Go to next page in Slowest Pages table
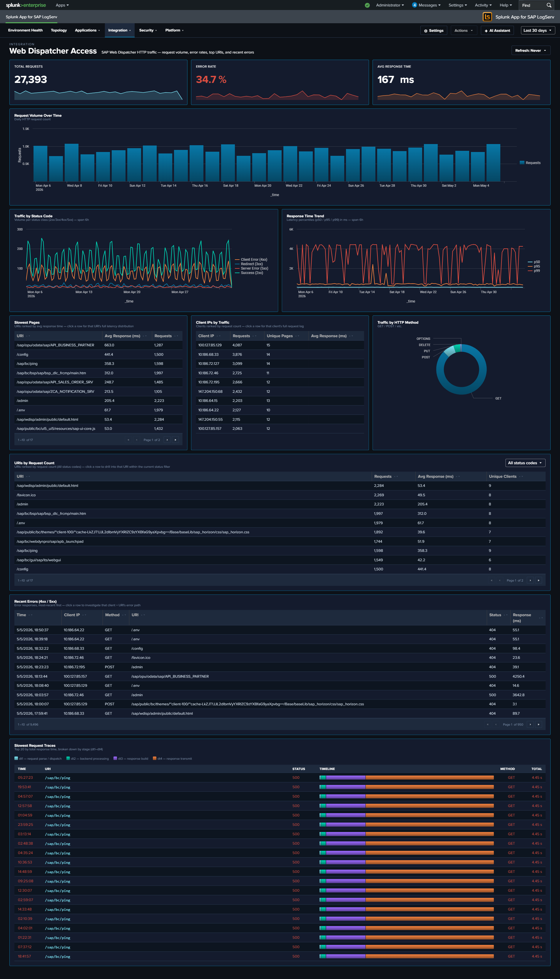This screenshot has height=979, width=560. [167, 440]
